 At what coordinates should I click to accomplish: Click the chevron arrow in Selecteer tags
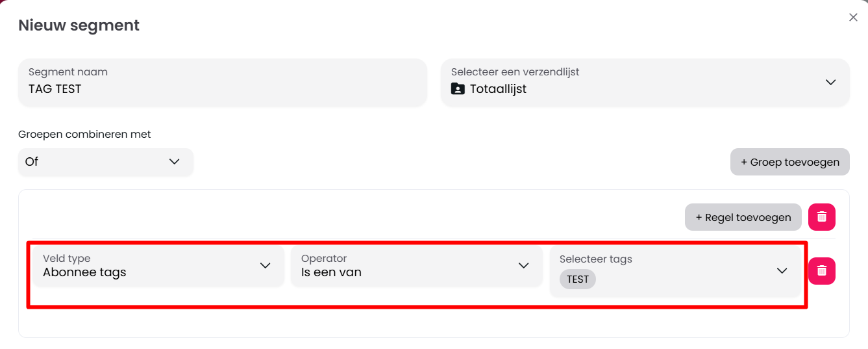782,271
